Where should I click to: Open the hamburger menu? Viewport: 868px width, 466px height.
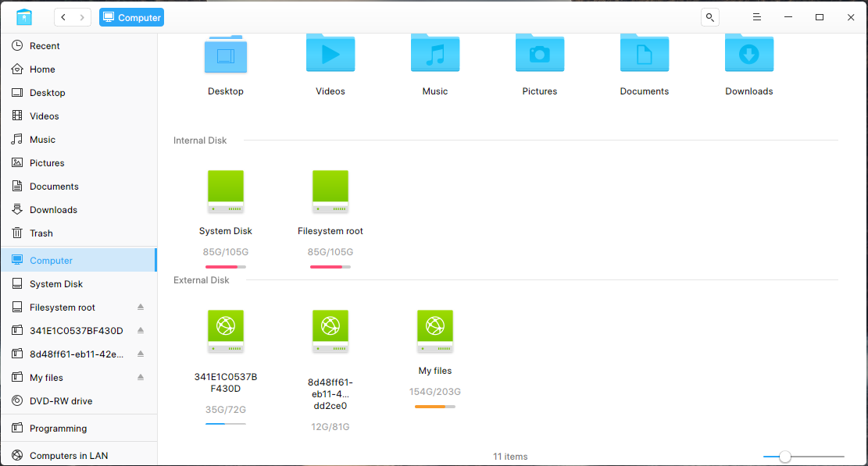click(x=756, y=16)
